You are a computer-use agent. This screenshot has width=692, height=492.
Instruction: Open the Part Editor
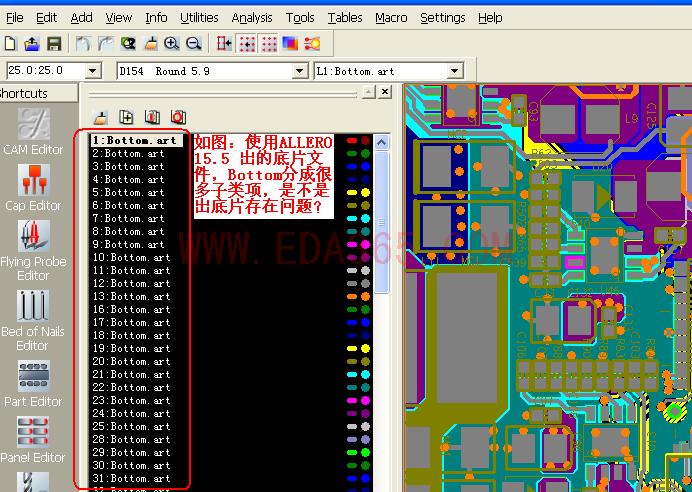pos(33,383)
